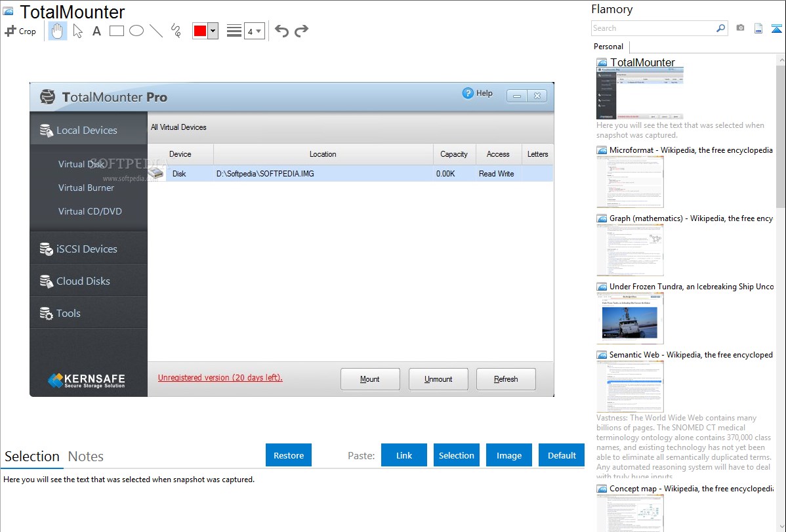Screen dimensions: 786x532
Task: Click the Paste Selection button
Action: [456, 455]
